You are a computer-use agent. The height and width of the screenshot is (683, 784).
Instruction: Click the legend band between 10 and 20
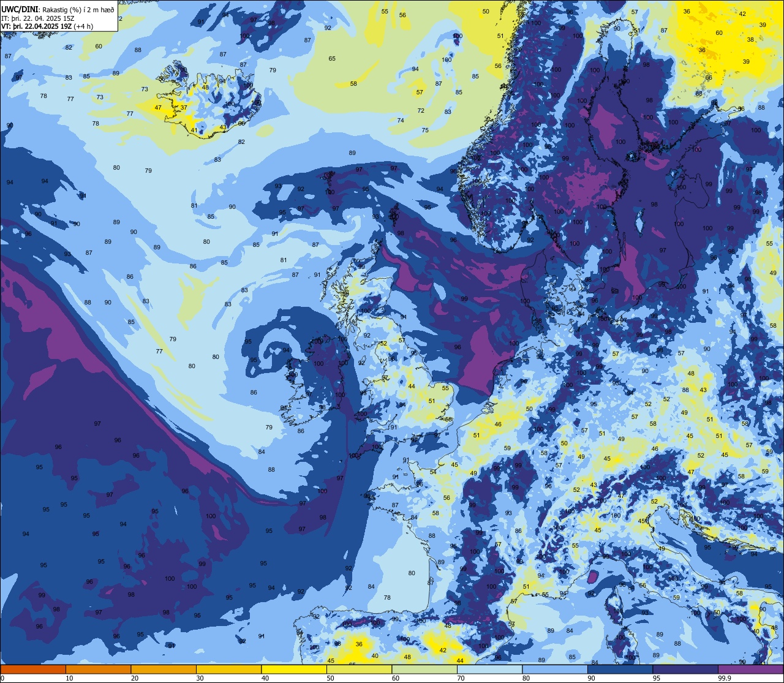point(98,670)
